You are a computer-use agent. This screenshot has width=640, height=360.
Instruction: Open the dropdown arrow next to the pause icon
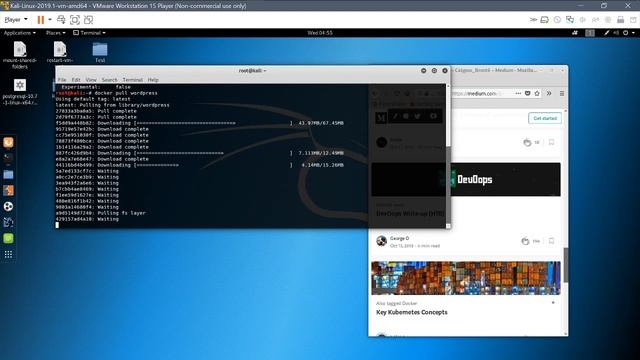(50, 20)
